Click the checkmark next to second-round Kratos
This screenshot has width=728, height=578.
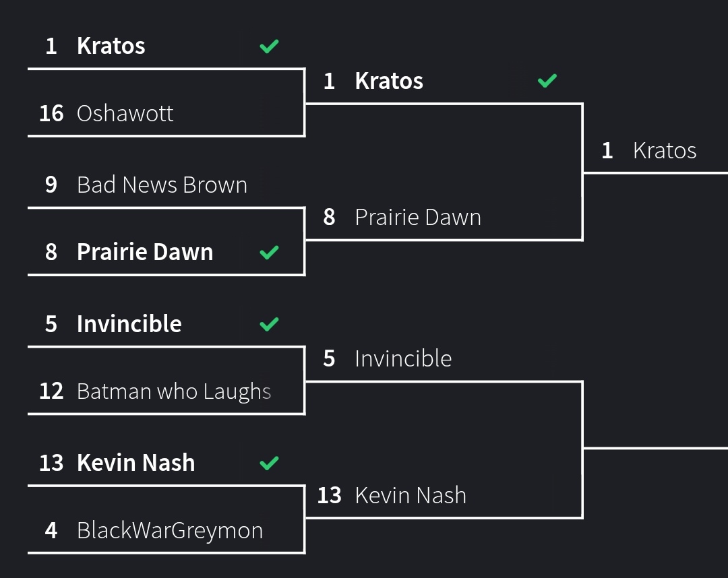coord(547,82)
